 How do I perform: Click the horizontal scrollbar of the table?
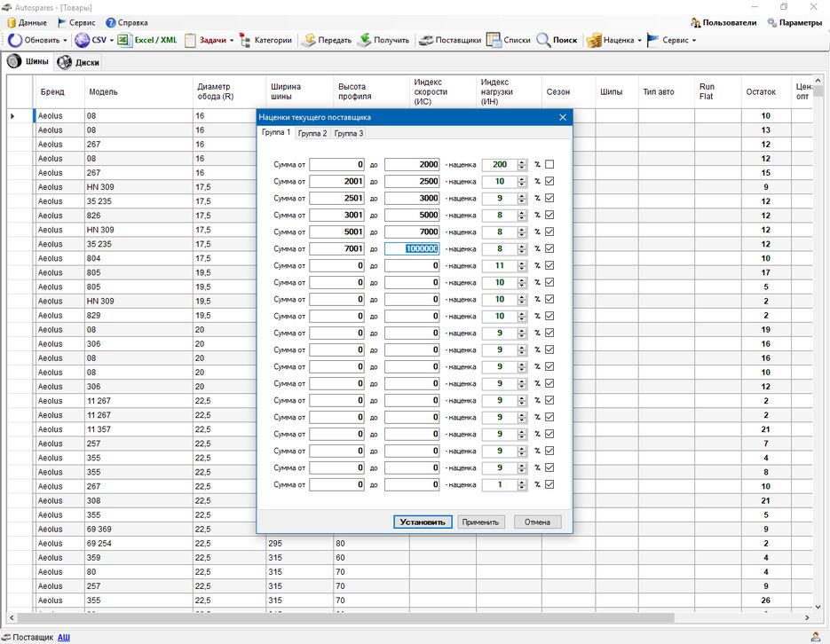coord(408,617)
